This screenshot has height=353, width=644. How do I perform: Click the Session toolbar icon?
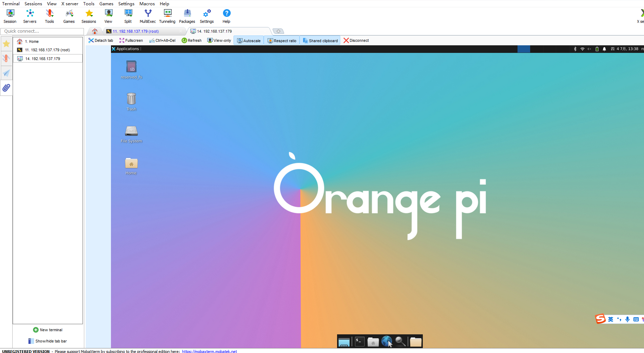(x=10, y=16)
